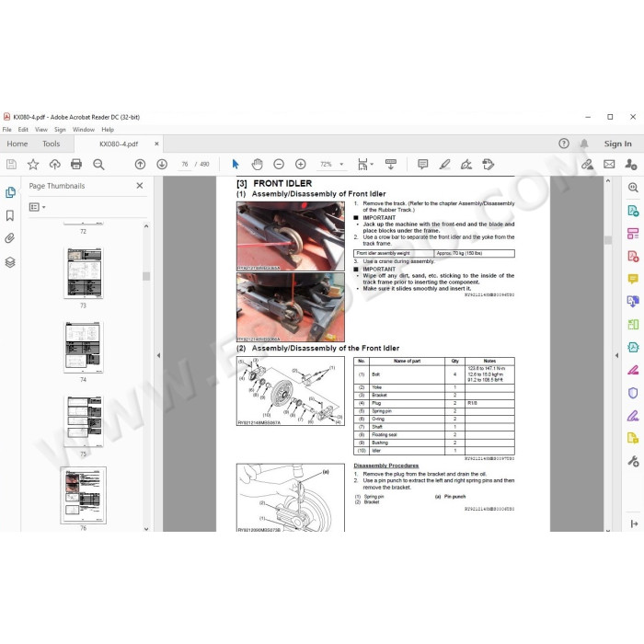Viewport: 644px width, 644px height.
Task: Select the KX080-4.pdf document tab
Action: coord(119,144)
